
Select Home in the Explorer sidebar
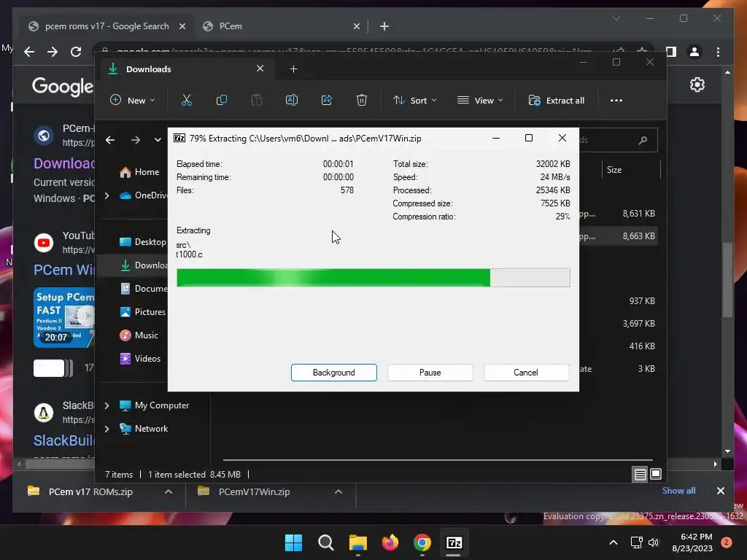(139, 172)
